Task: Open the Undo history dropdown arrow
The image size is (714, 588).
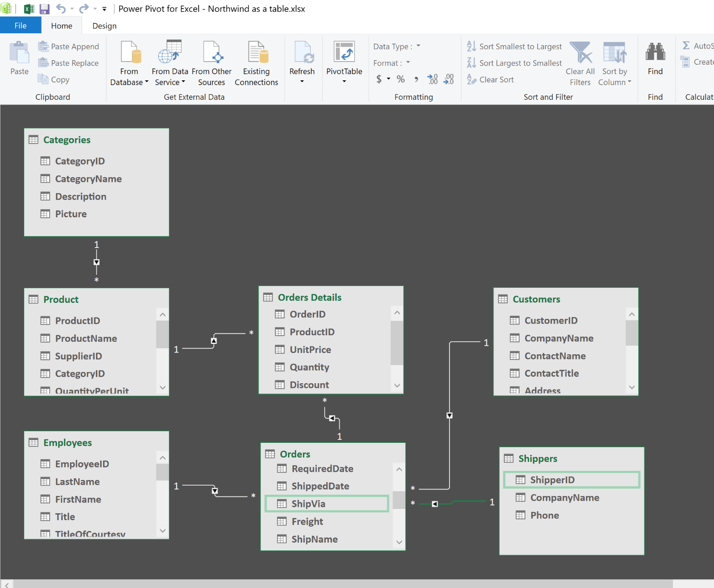Action: click(x=72, y=9)
